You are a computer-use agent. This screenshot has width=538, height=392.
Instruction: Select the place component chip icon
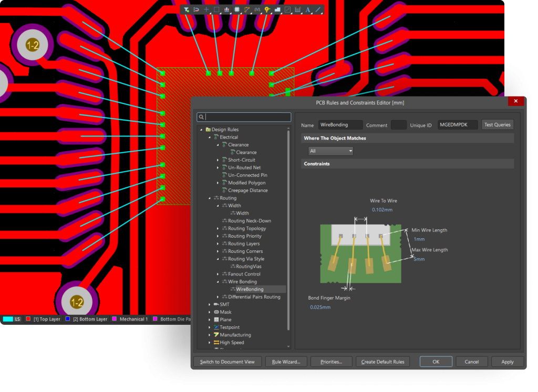pos(237,9)
